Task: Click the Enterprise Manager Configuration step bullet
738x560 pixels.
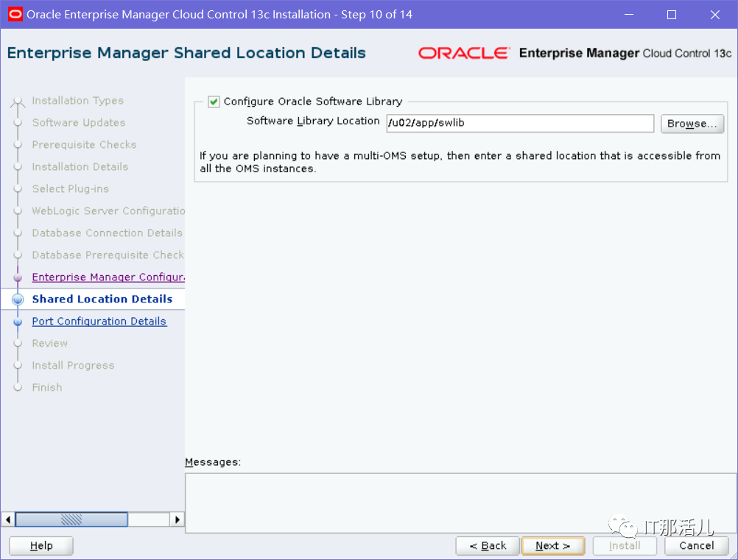Action: click(x=18, y=278)
